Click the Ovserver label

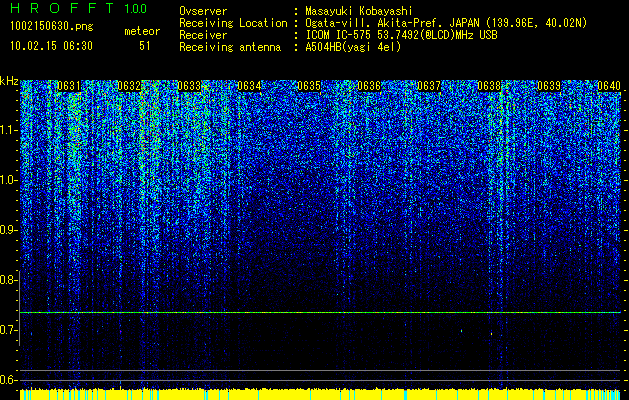click(x=203, y=11)
